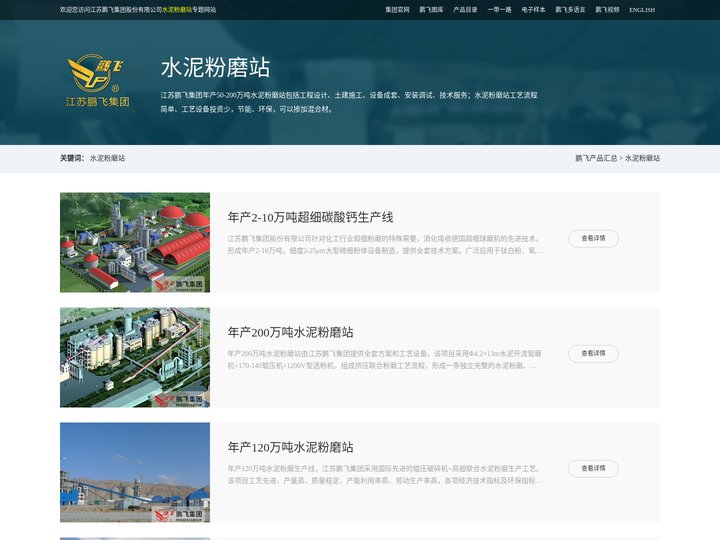The image size is (720, 540).
Task: Open the 年产200万吨 plant thumbnail
Action: 135,357
